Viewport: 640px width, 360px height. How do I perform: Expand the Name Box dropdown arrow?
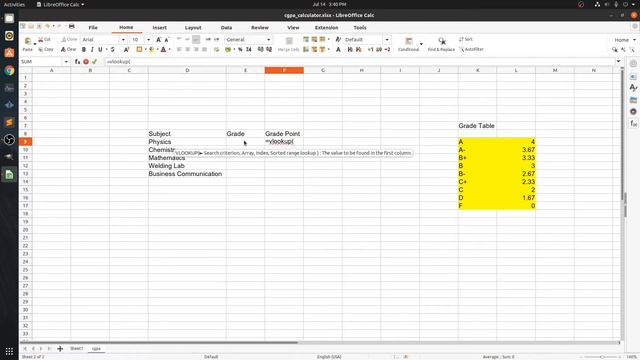pos(66,62)
